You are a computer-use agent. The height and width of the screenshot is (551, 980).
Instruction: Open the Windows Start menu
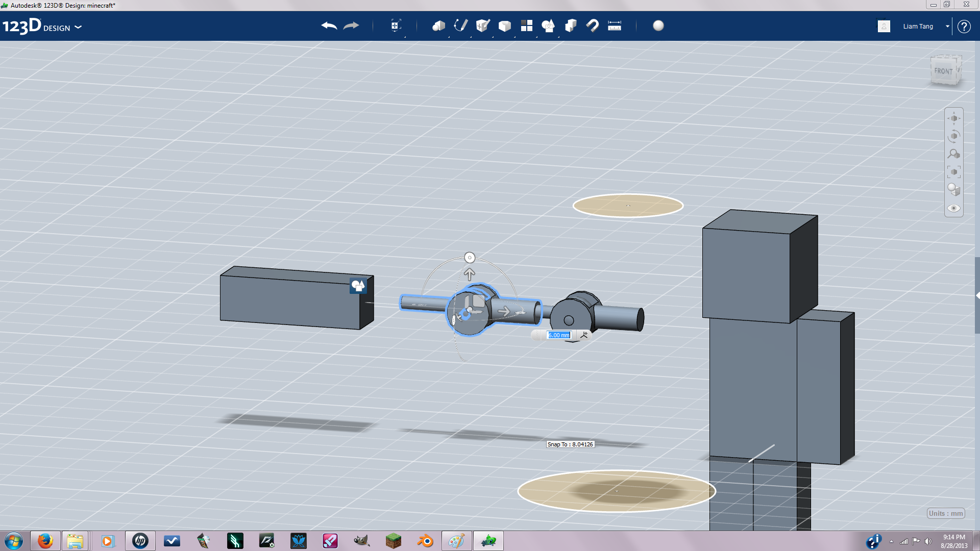[13, 541]
